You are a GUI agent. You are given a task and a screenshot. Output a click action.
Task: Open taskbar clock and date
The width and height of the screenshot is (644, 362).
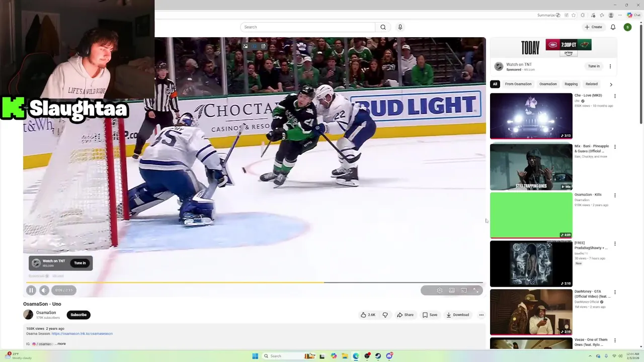coord(633,356)
